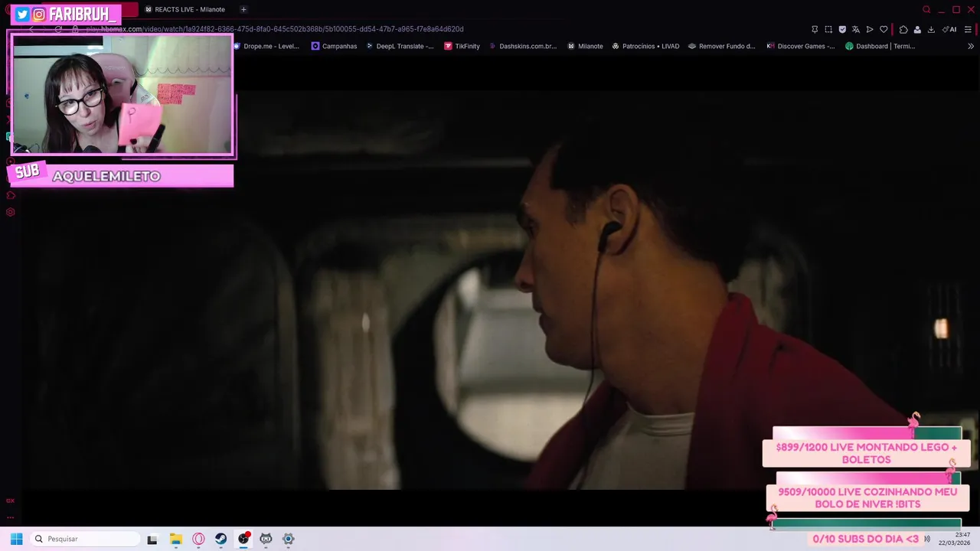The image size is (980, 551).
Task: Open the page translate icon
Action: (856, 29)
